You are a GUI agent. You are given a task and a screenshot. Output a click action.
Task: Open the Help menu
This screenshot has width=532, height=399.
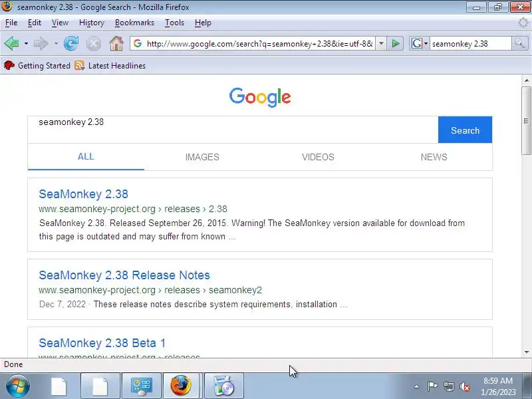click(x=203, y=23)
